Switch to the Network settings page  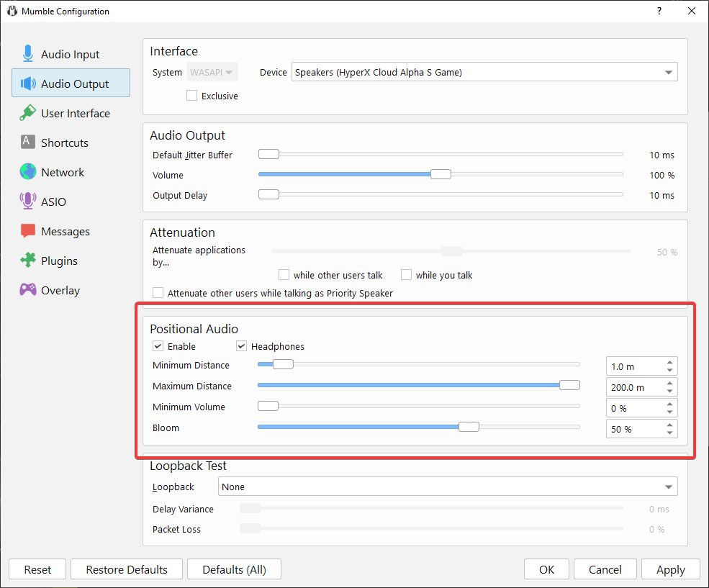pyautogui.click(x=71, y=172)
